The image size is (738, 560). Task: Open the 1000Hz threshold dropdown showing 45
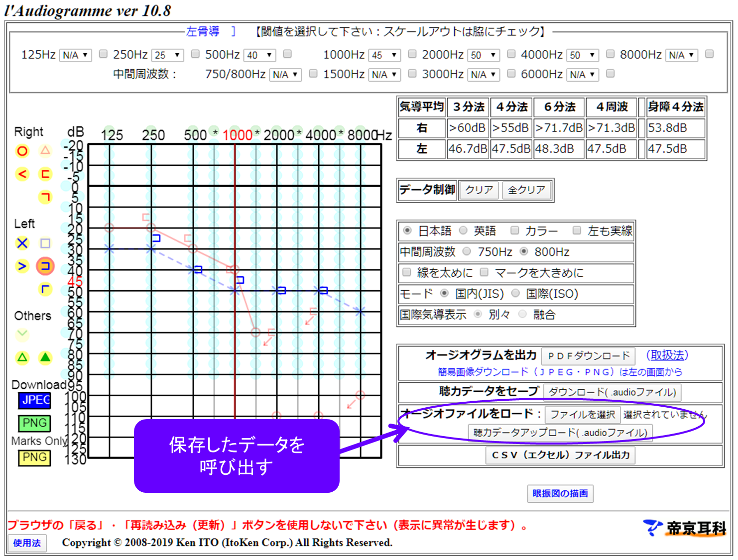click(x=385, y=55)
